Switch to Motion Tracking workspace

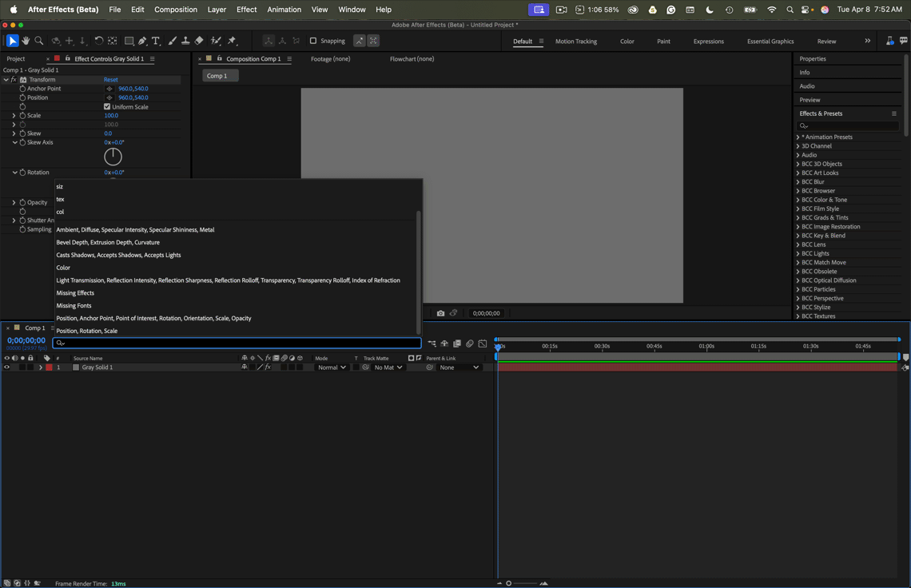coord(575,42)
